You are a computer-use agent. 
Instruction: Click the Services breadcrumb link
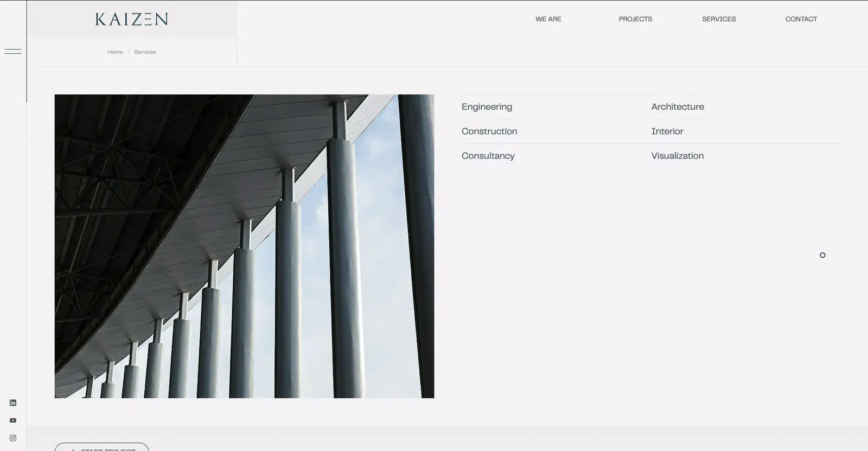[x=145, y=52]
